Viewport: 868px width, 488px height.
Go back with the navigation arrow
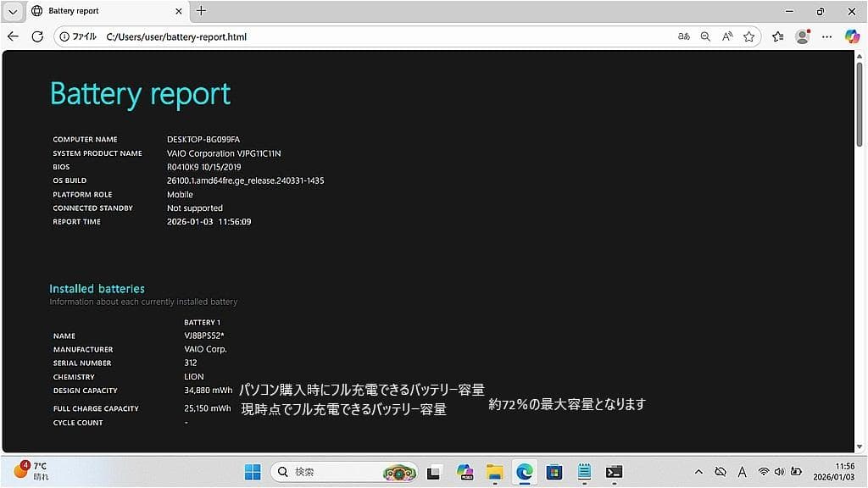point(12,36)
